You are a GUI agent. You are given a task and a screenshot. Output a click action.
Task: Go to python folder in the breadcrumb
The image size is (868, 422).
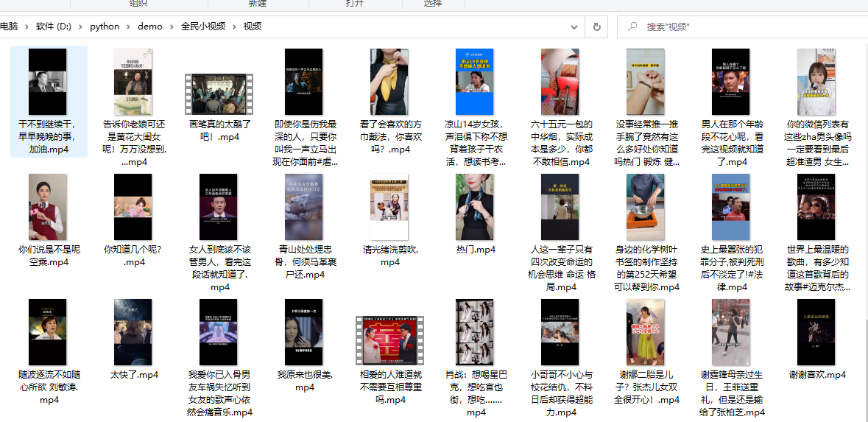(104, 27)
